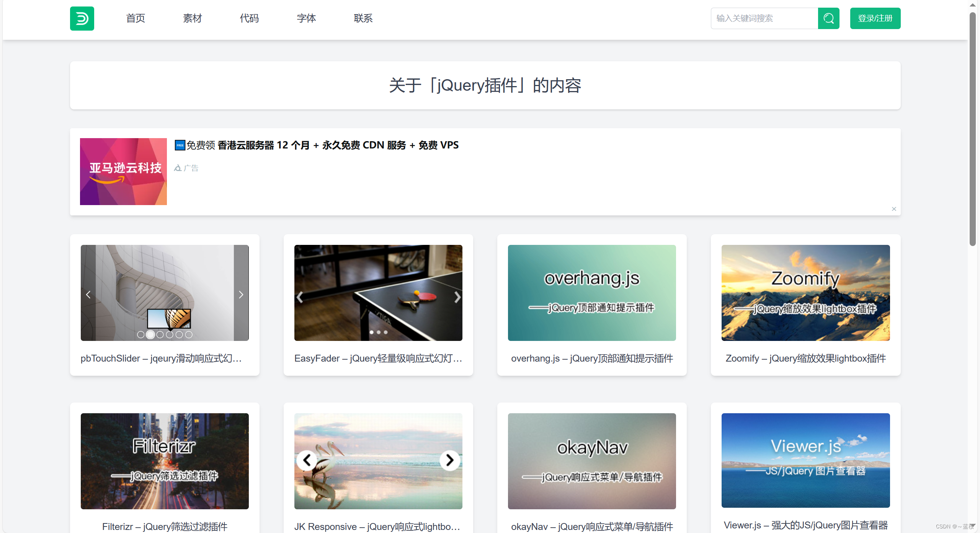The height and width of the screenshot is (533, 980).
Task: Click right arrow on pbTouchSlider thumbnail
Action: click(x=241, y=295)
